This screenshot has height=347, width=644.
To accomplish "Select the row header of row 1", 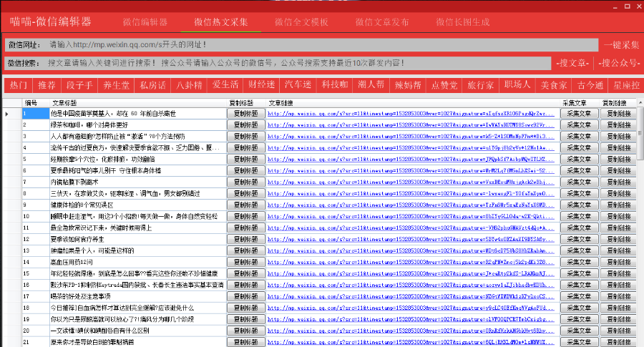I will (x=12, y=113).
